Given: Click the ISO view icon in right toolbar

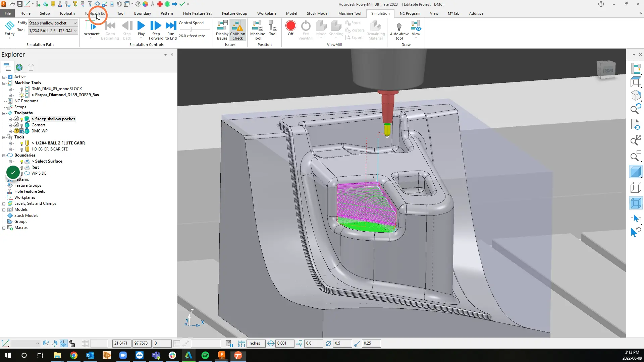Looking at the screenshot, I should tap(636, 96).
